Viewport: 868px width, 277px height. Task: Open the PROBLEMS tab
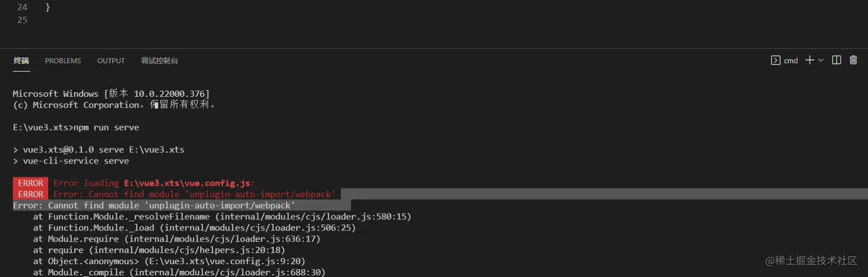63,61
